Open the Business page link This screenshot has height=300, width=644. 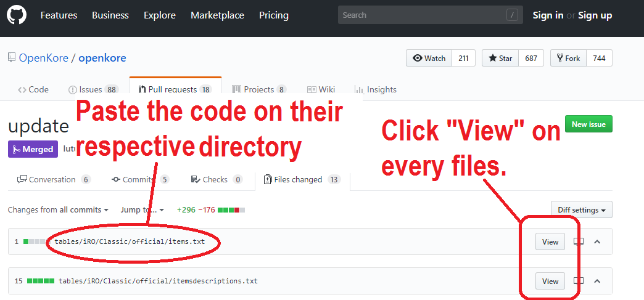click(x=110, y=15)
